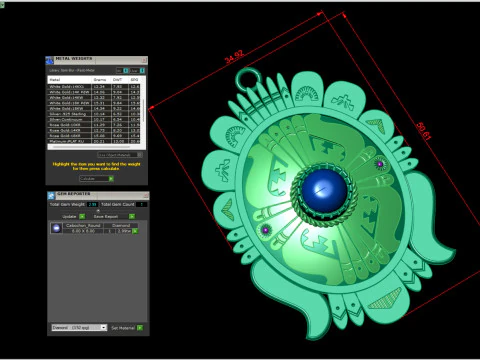Click the lower purple accent stone
This screenshot has height=360, width=480.
tap(265, 230)
